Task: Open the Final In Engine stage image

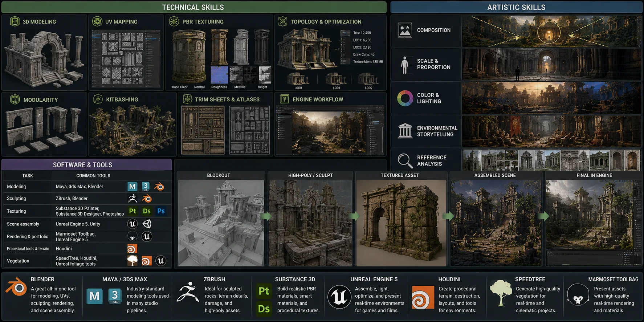Action: [x=594, y=223]
